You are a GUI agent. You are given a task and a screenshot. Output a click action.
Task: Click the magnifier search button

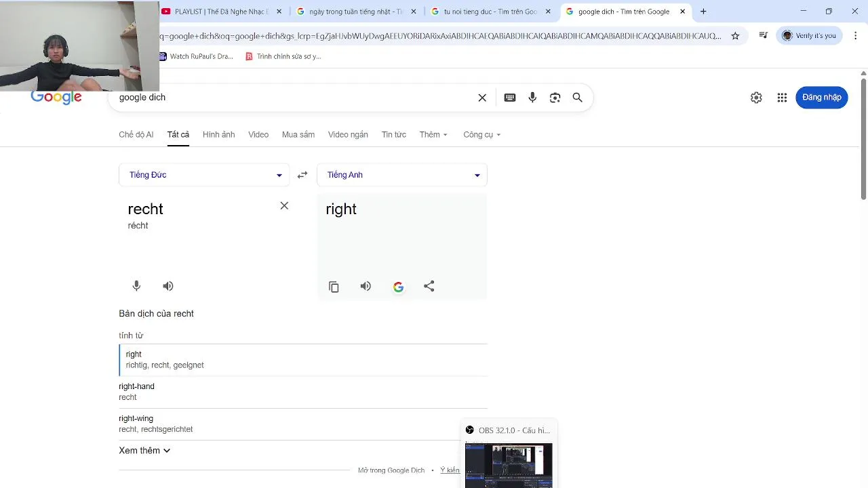click(578, 98)
